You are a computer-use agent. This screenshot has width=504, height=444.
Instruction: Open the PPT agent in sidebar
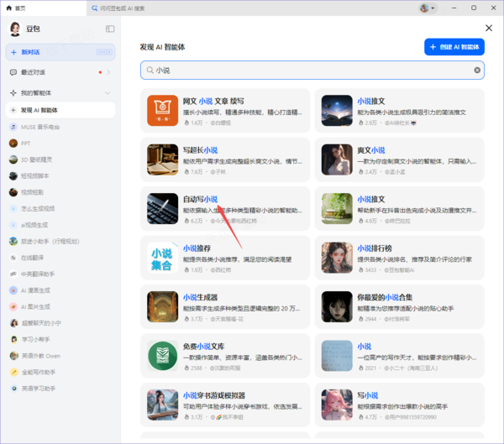click(x=26, y=143)
